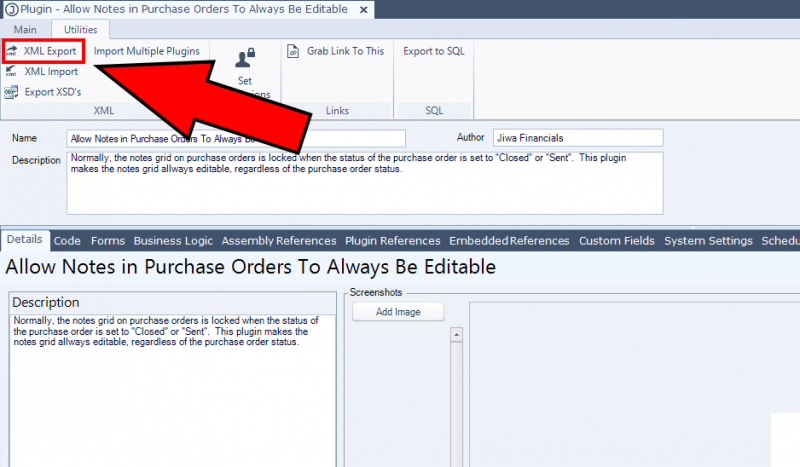Click the screenshots list scroll-up arrow

click(457, 335)
